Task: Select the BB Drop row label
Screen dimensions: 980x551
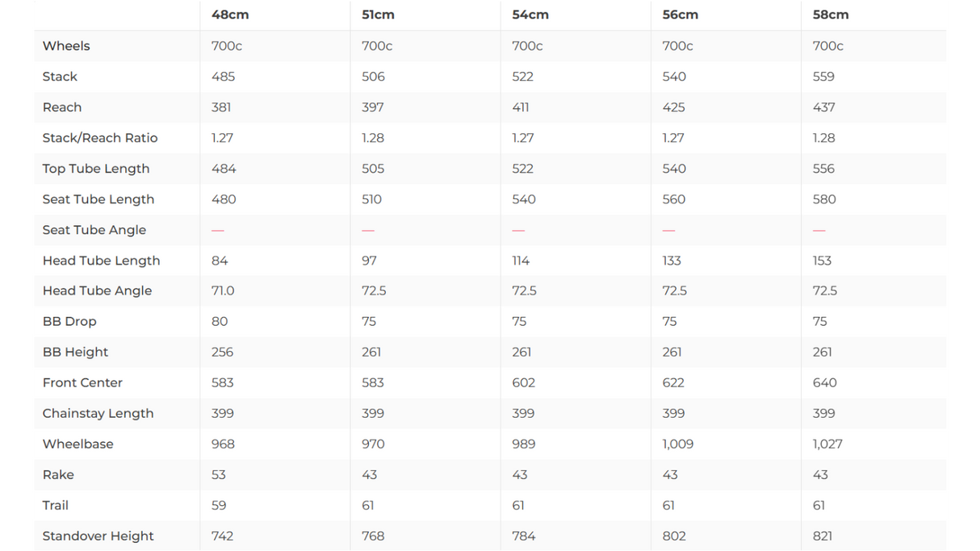Action: tap(69, 321)
